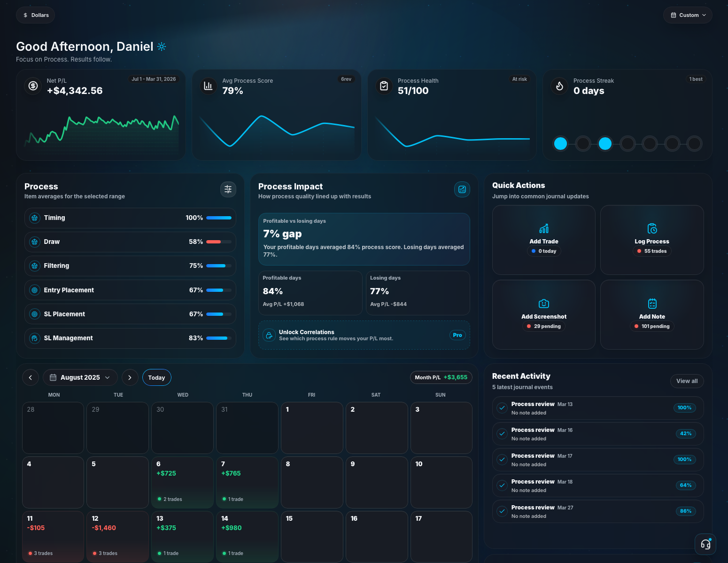Click the SL Management 83% progress bar
Screen dimensions: 728x563
(x=219, y=338)
